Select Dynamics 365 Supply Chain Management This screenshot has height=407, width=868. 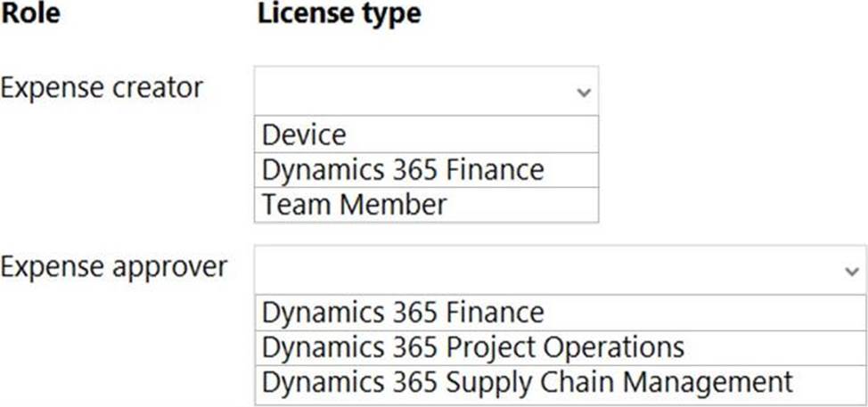coord(561,383)
